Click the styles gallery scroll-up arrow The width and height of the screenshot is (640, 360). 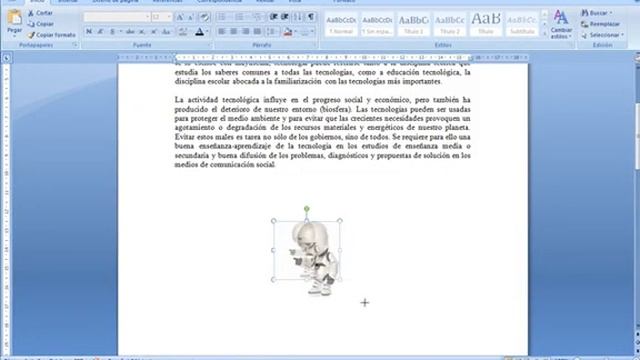[x=544, y=15]
